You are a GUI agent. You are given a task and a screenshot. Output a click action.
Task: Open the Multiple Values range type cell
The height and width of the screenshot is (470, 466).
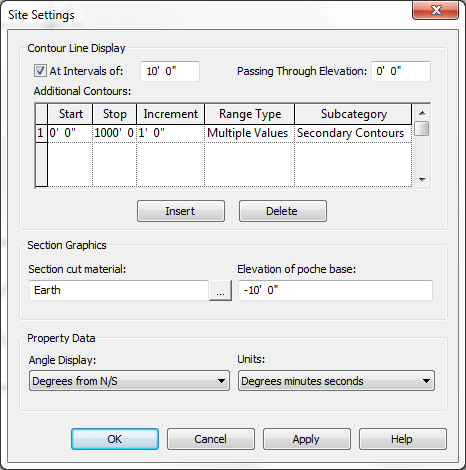click(250, 133)
